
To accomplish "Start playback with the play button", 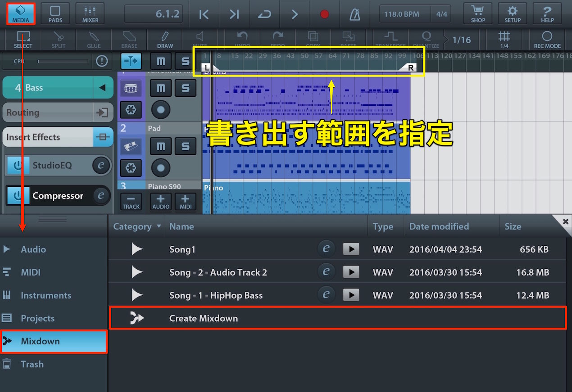I will tap(294, 14).
